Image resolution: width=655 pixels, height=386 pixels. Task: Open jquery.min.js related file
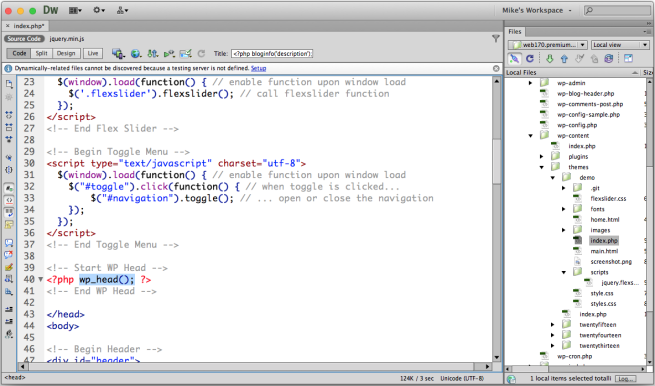click(x=67, y=39)
